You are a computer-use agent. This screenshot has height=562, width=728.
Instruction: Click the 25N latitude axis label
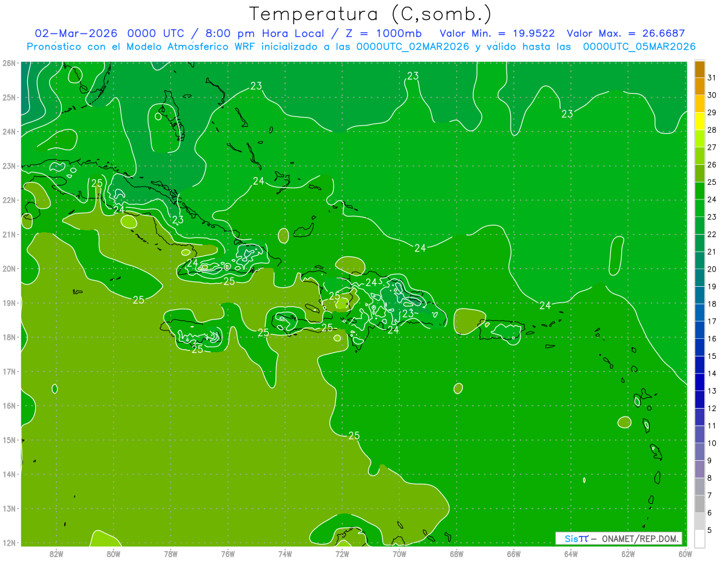[8, 98]
